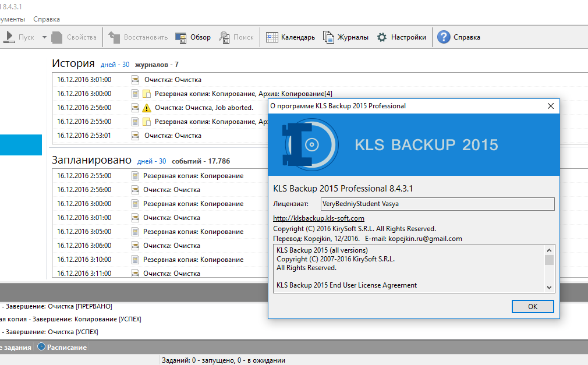Open Журналы from the toolbar

[345, 37]
